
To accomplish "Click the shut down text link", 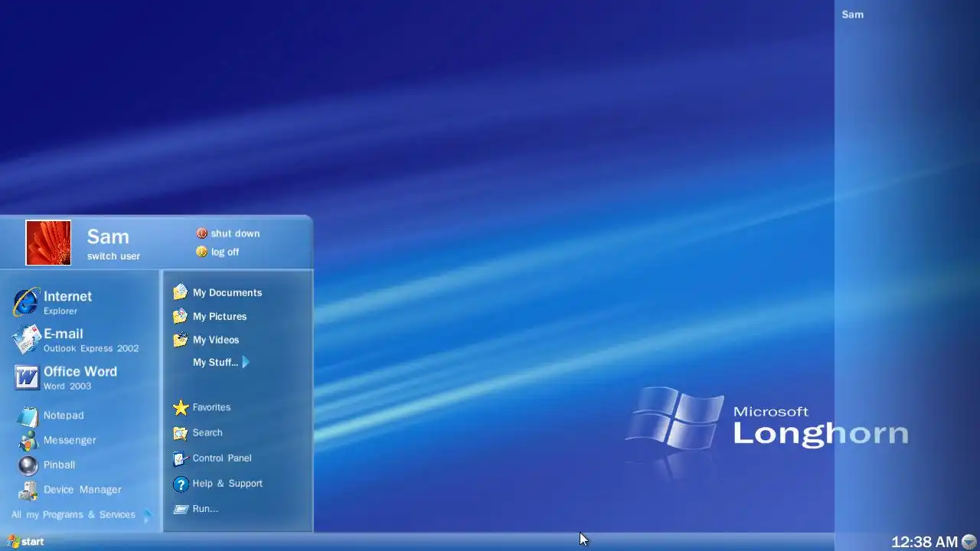I will pyautogui.click(x=236, y=233).
